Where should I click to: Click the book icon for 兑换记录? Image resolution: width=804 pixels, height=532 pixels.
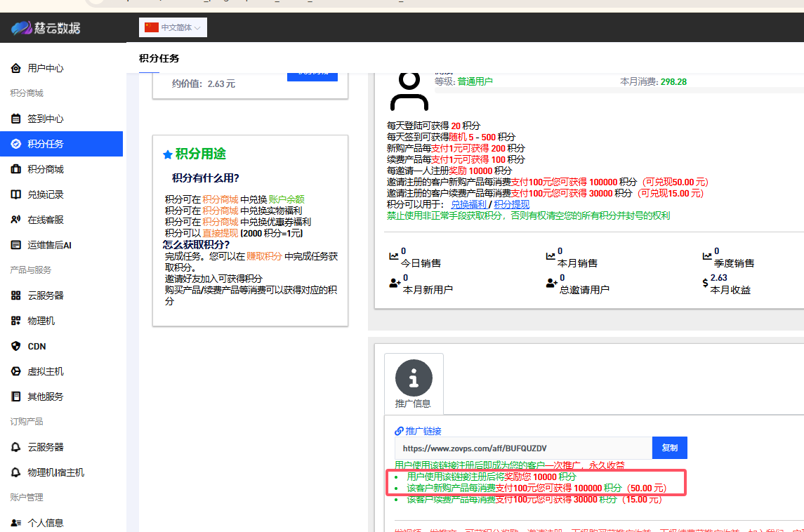coord(15,194)
